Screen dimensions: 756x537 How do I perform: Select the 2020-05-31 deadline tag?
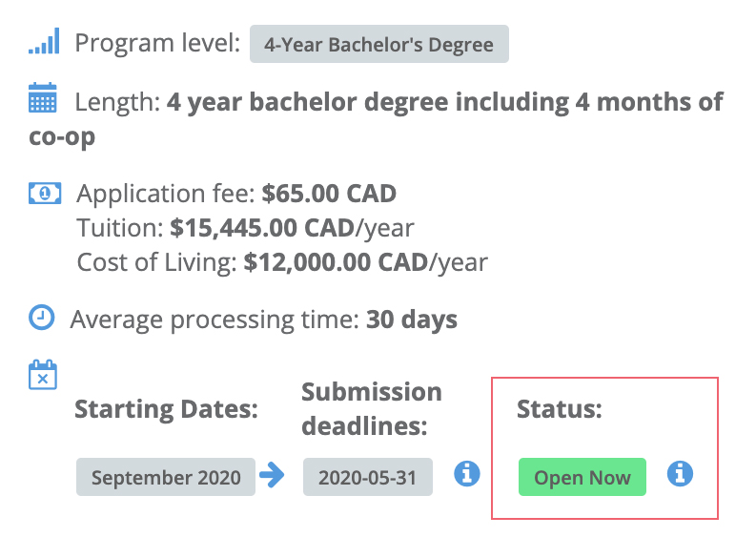[x=367, y=477]
